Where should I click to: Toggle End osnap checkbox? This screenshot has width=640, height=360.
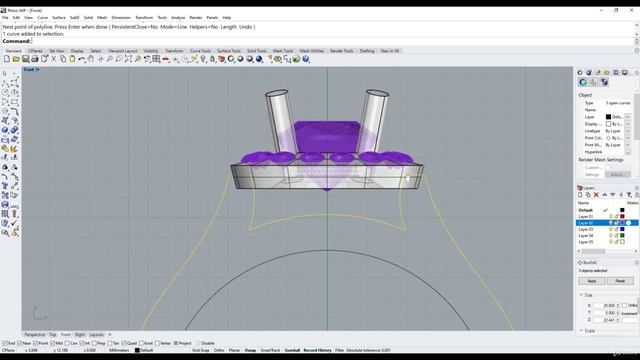click(x=6, y=343)
